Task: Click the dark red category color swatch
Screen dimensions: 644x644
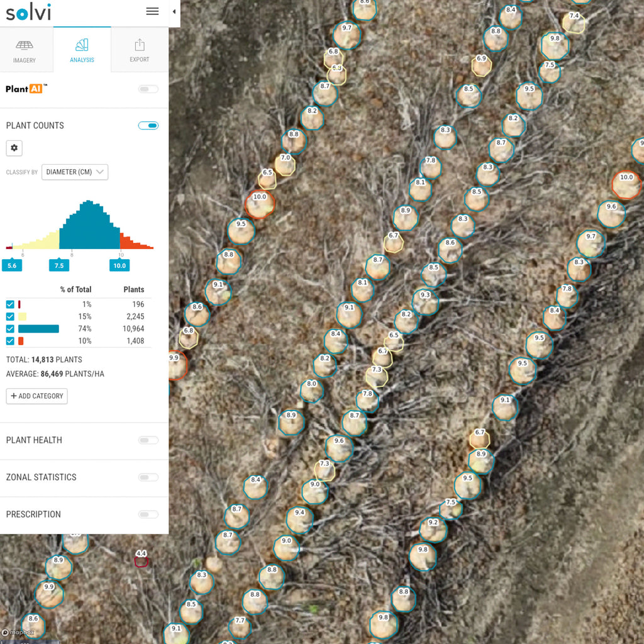Action: pos(19,304)
